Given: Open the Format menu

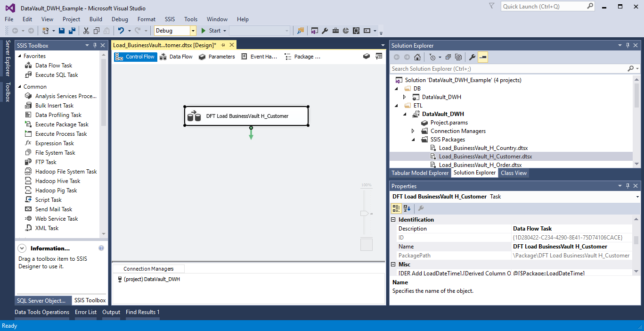Looking at the screenshot, I should pyautogui.click(x=147, y=19).
